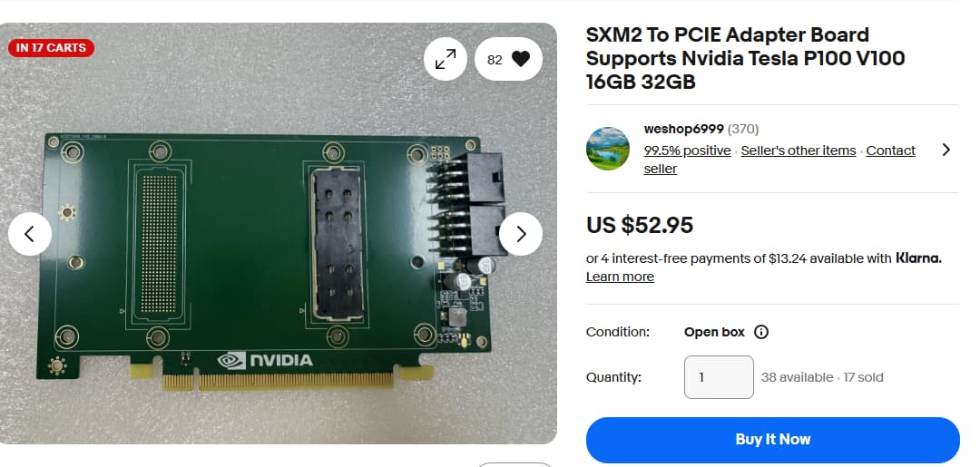
Task: Click the In 17 Carts badge
Action: [x=51, y=48]
